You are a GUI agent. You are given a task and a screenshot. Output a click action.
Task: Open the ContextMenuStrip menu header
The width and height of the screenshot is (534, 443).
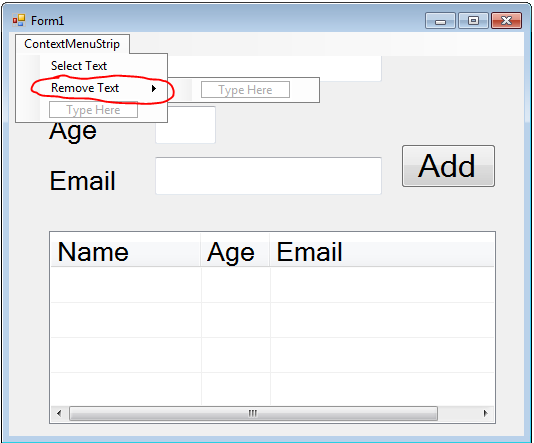tap(72, 44)
